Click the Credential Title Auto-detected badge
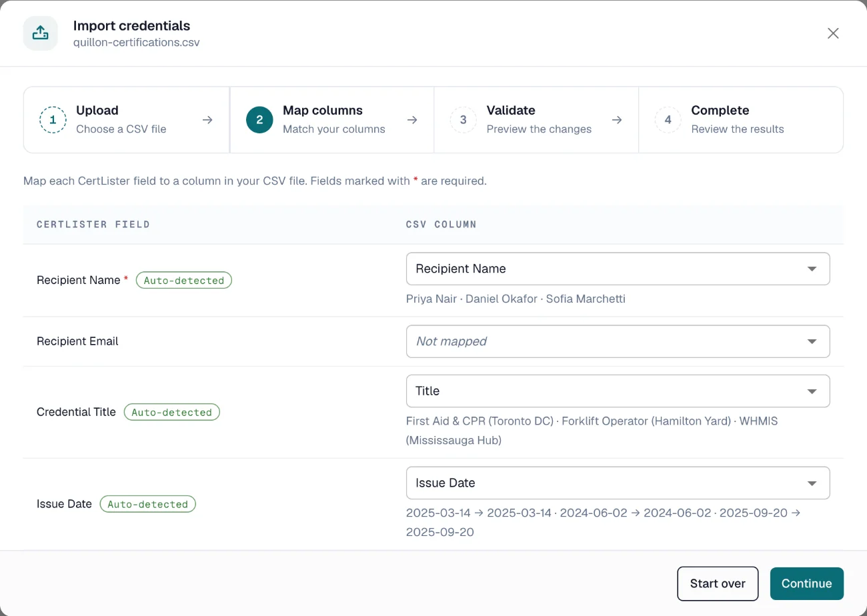 pos(171,412)
